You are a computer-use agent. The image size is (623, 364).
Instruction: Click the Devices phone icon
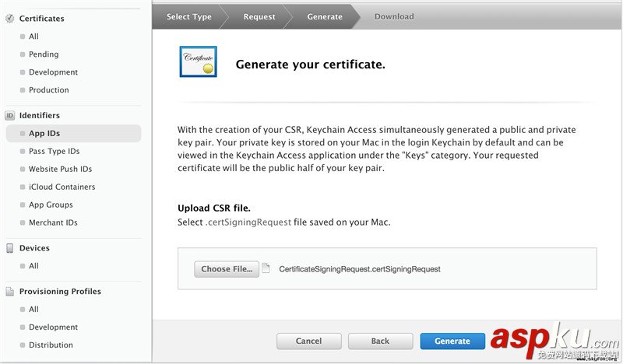coord(10,248)
